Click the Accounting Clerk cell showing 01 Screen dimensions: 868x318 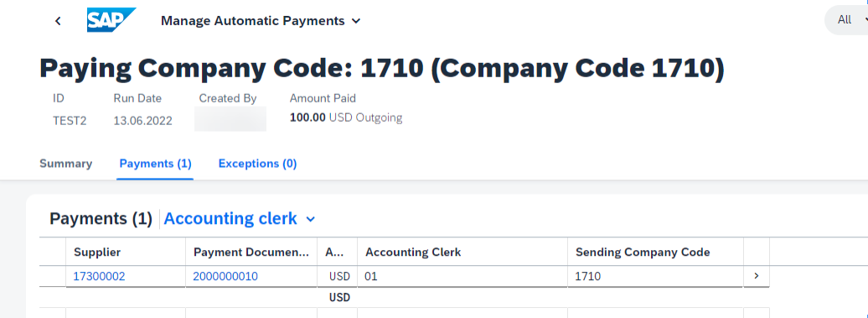tap(462, 276)
